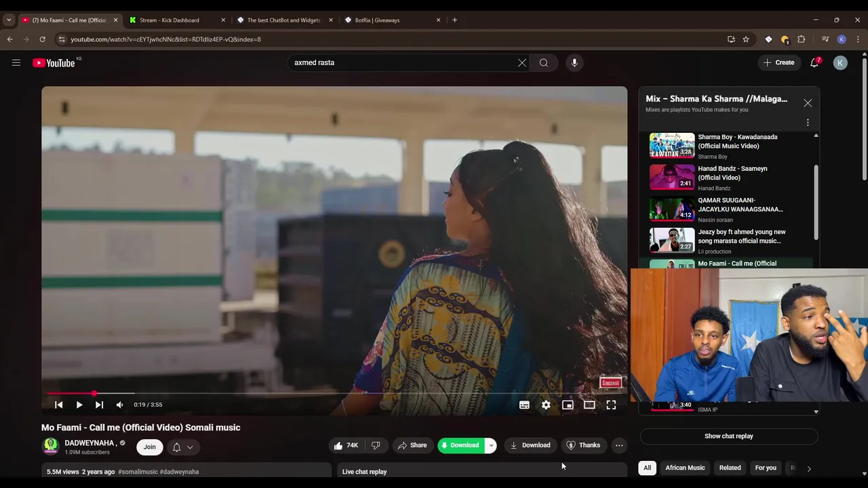The height and width of the screenshot is (488, 868).
Task: Toggle theater mode
Action: point(589,405)
